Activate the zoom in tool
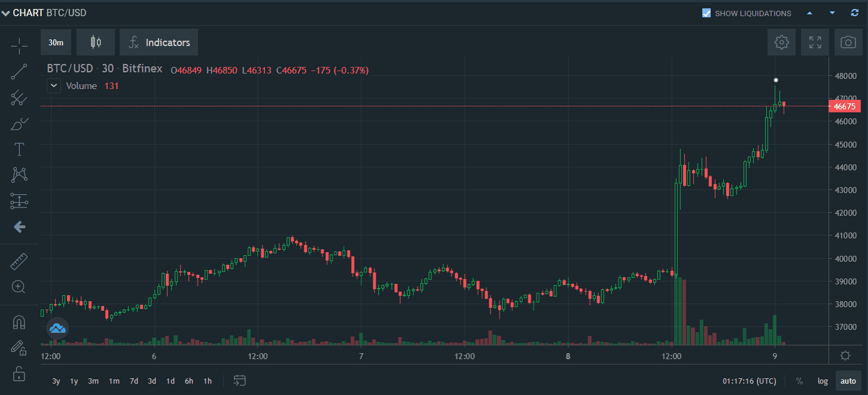 tap(19, 287)
